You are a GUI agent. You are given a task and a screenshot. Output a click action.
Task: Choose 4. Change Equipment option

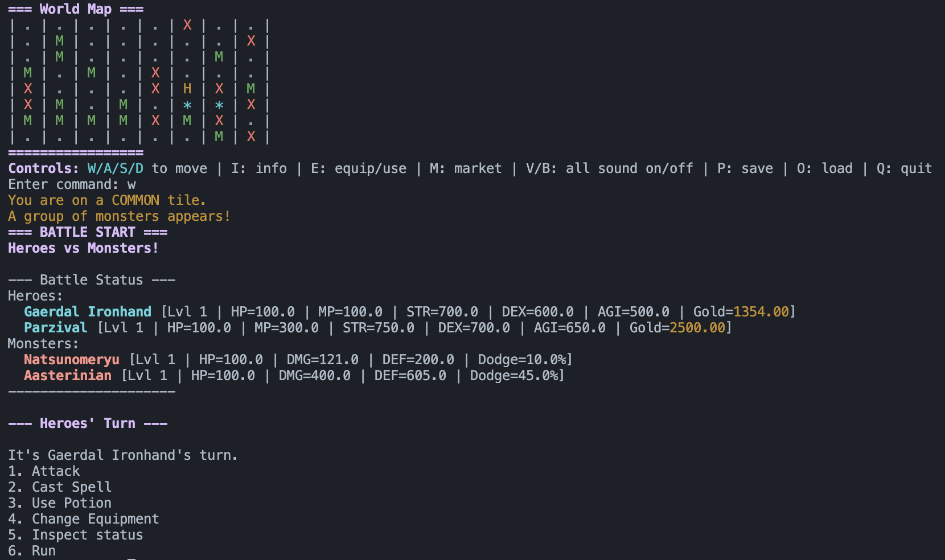pos(84,519)
